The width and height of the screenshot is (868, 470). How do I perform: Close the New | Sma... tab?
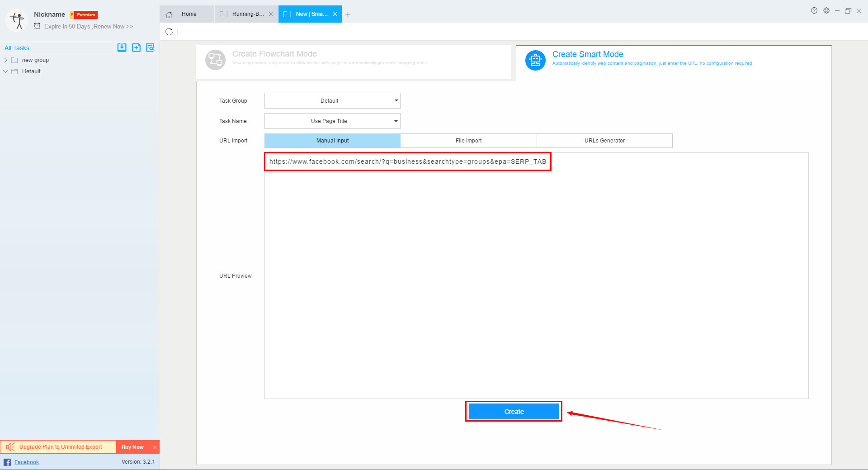point(335,14)
